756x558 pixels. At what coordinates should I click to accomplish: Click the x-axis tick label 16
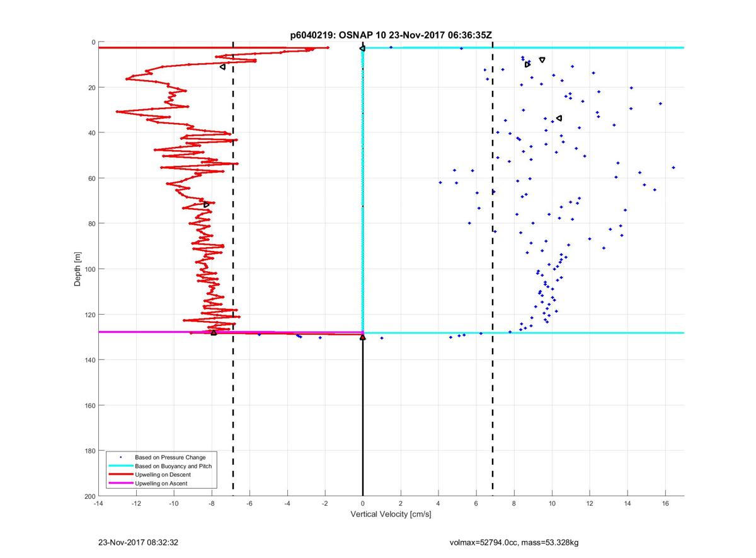coord(665,503)
